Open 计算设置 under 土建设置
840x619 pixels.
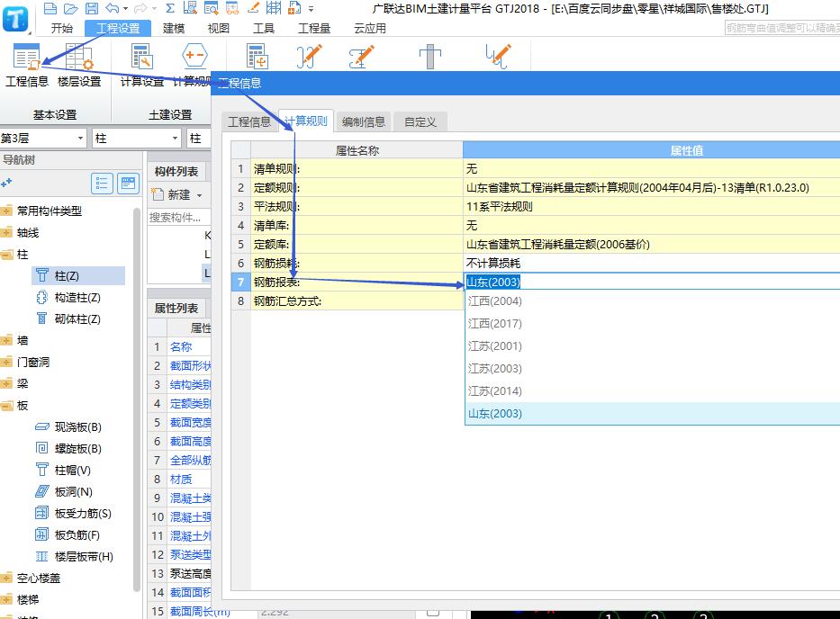(142, 66)
